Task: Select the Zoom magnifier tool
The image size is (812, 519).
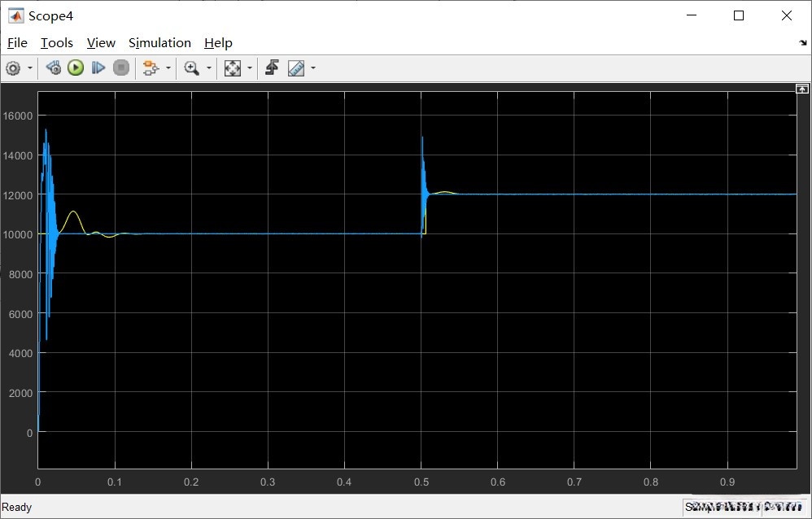Action: [x=191, y=68]
